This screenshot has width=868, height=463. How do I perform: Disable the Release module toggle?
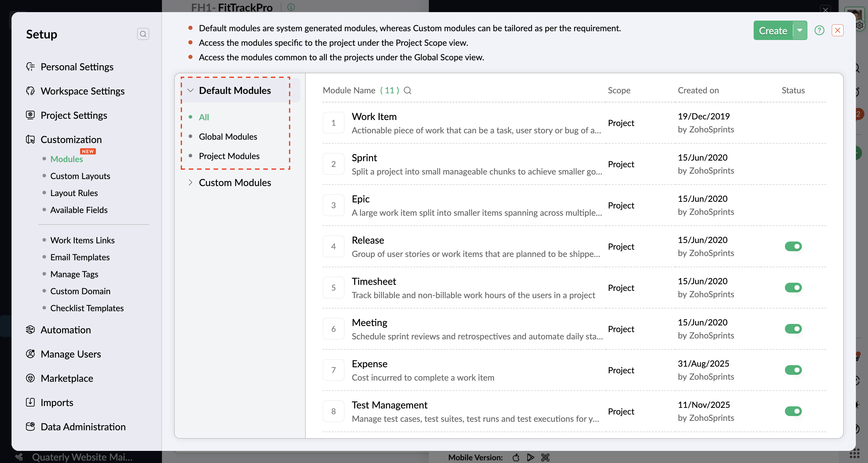coord(793,246)
